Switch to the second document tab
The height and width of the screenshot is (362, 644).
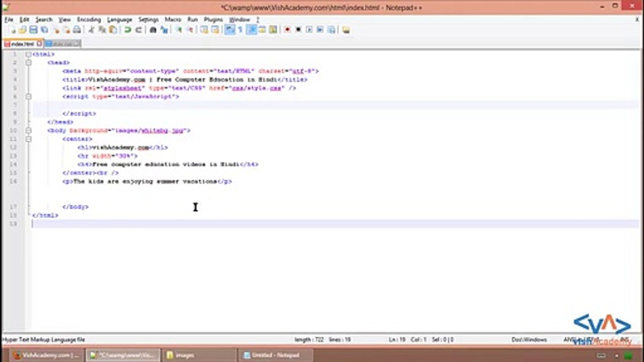coord(62,44)
